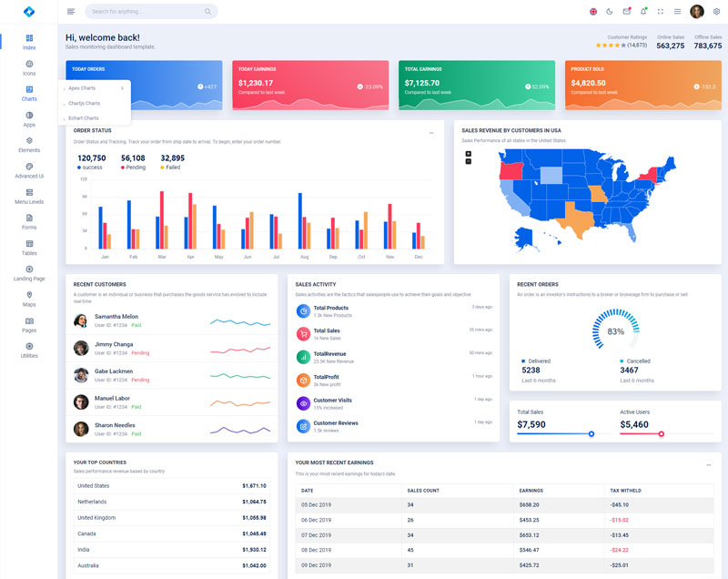The width and height of the screenshot is (728, 579).
Task: Choose Chartjs Charts from the flyout menu
Action: pos(85,103)
